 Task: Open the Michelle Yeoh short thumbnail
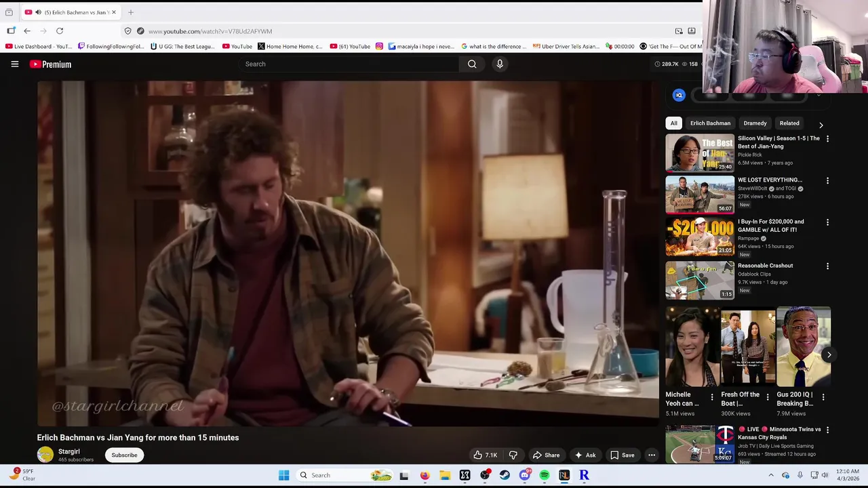coord(692,347)
